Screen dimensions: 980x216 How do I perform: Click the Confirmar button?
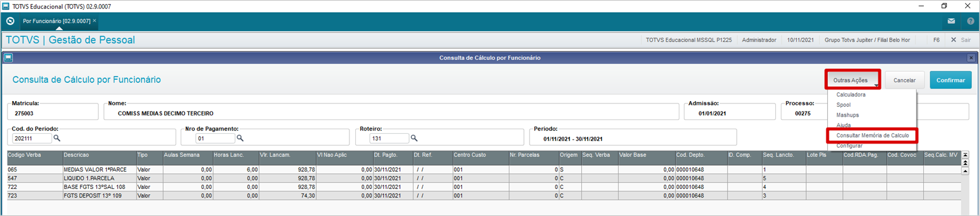[x=950, y=80]
